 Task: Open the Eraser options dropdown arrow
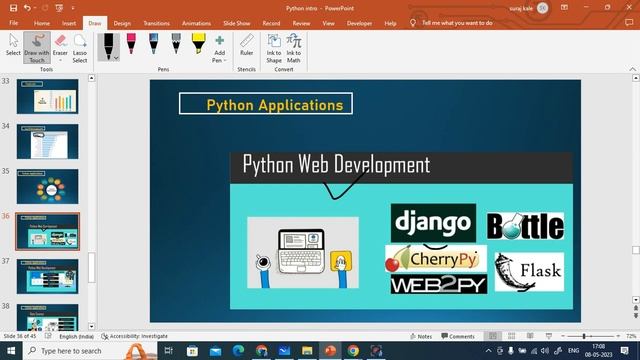tap(60, 60)
